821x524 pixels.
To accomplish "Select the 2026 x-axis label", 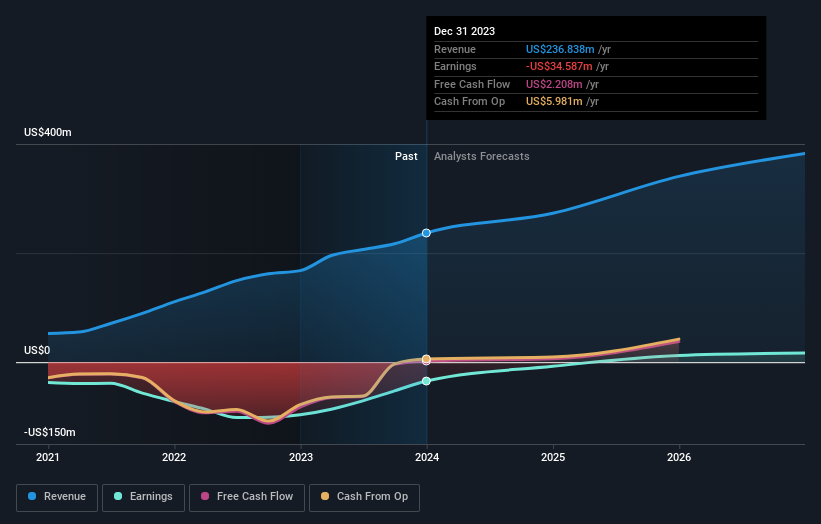I will [x=679, y=457].
